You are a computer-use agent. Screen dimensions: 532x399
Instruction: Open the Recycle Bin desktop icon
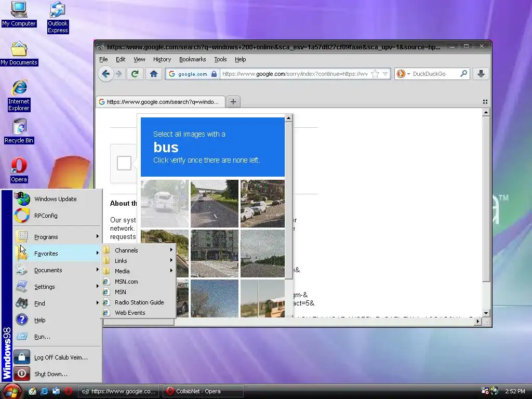[19, 131]
